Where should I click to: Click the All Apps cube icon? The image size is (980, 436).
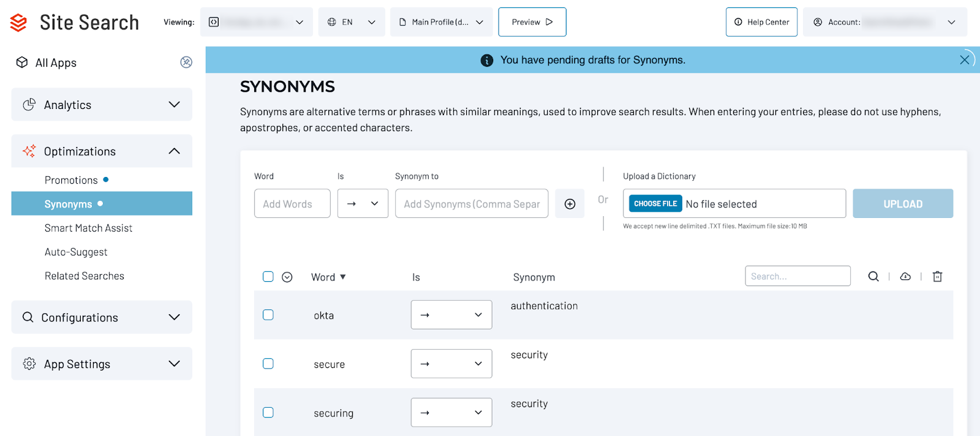coord(22,62)
